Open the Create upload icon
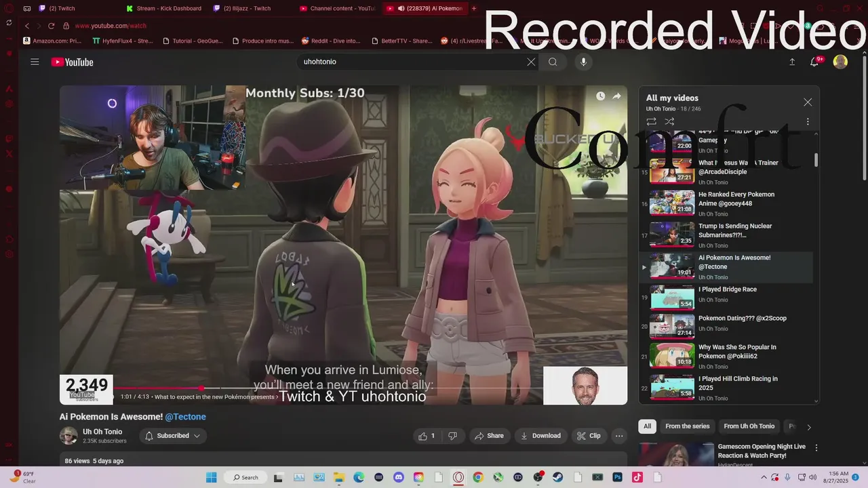Screen dimensions: 868x488 [x=792, y=62]
